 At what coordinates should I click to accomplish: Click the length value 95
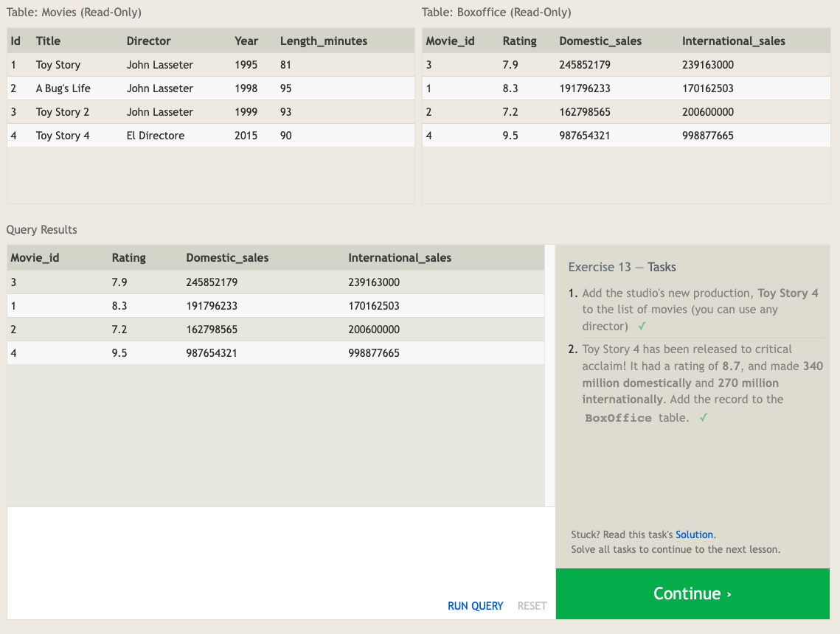pyautogui.click(x=285, y=88)
